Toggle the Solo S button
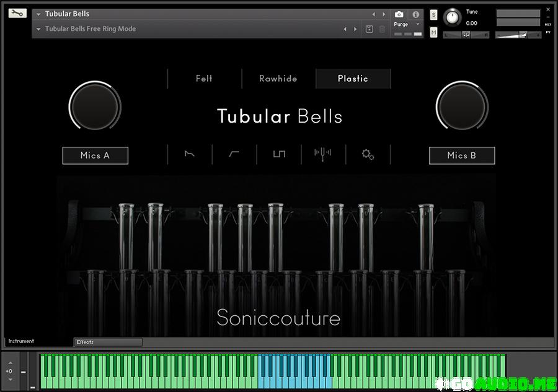This screenshot has height=392, width=558. (433, 14)
